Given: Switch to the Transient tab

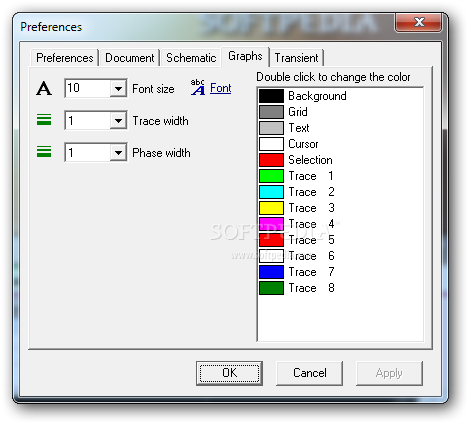Looking at the screenshot, I should click(x=296, y=58).
